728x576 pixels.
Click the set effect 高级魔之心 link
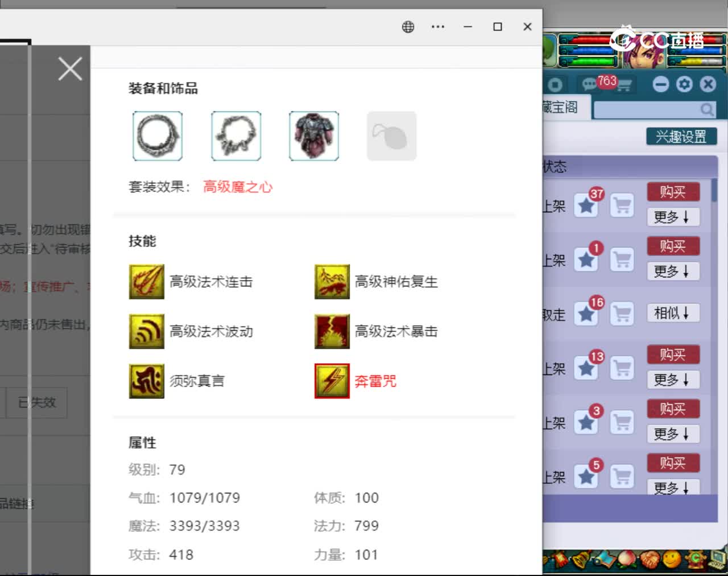click(238, 187)
